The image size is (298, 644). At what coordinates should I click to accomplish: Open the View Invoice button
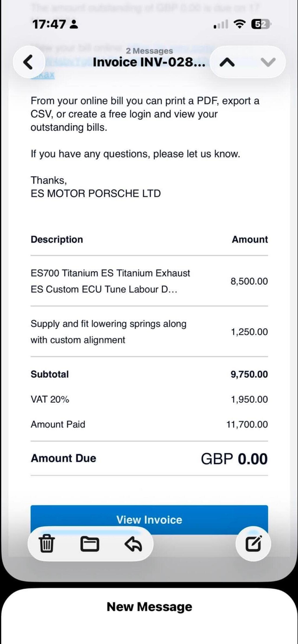tap(149, 520)
